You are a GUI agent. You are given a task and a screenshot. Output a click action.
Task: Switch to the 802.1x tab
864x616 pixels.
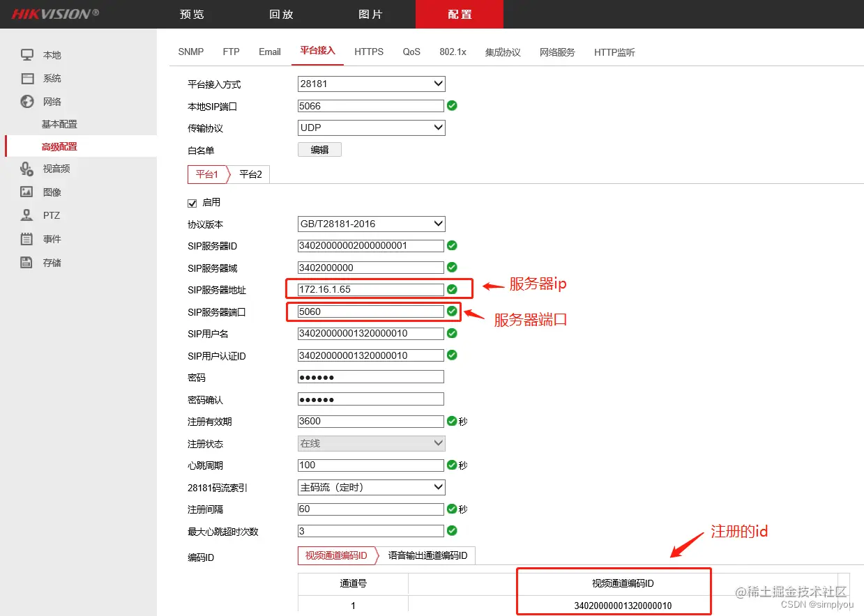pos(453,52)
